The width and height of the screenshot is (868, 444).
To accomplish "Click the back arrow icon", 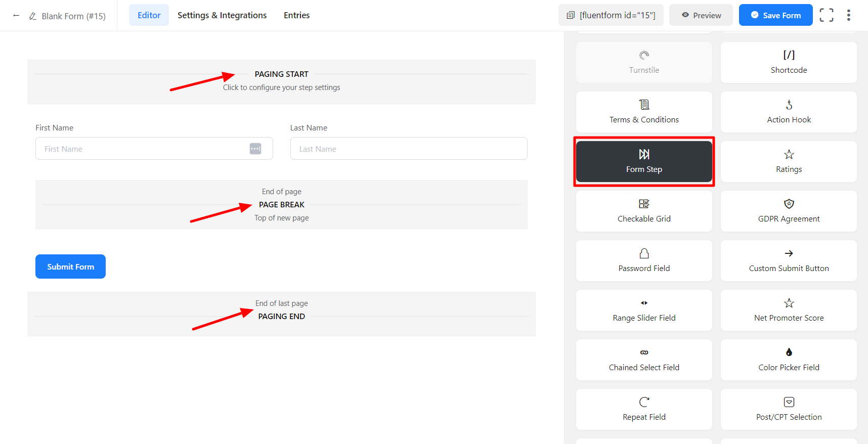I will coord(16,16).
